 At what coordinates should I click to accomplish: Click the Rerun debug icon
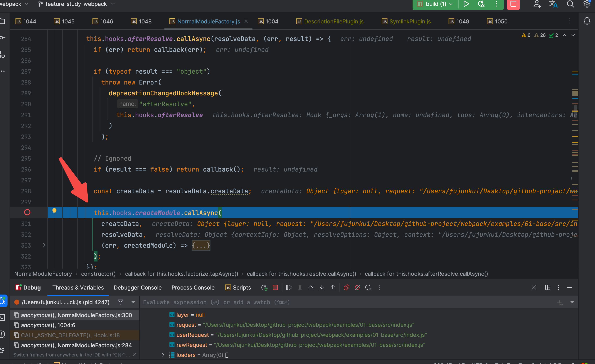[264, 287]
